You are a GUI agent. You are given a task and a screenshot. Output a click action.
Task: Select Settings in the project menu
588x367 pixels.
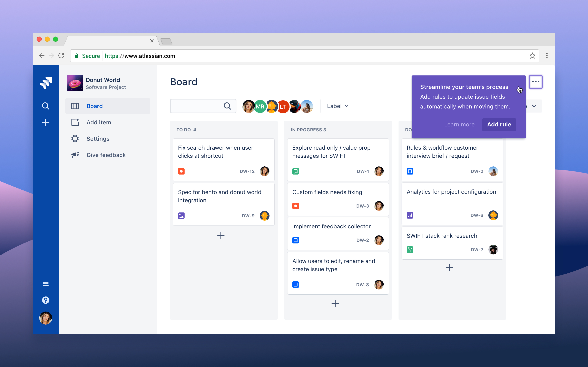click(98, 139)
